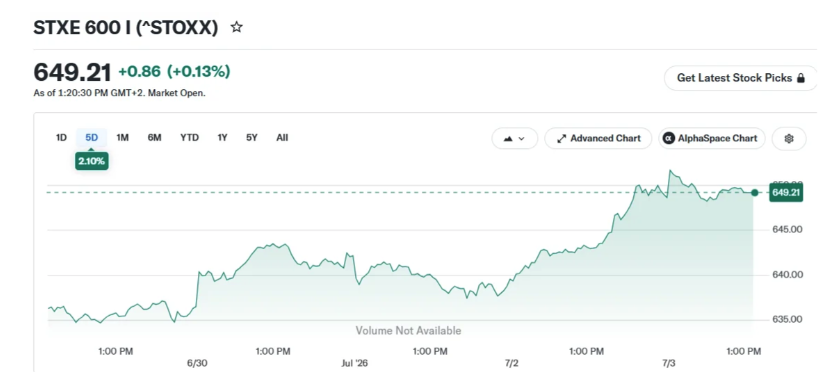Image resolution: width=834 pixels, height=386 pixels.
Task: Click the expand arrows icon on Advanced Chart
Action: [x=561, y=138]
